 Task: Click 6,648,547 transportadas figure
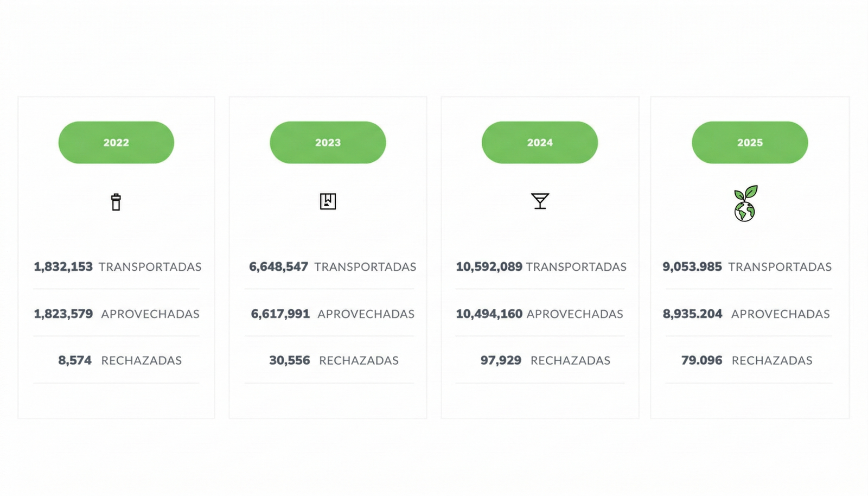(279, 267)
